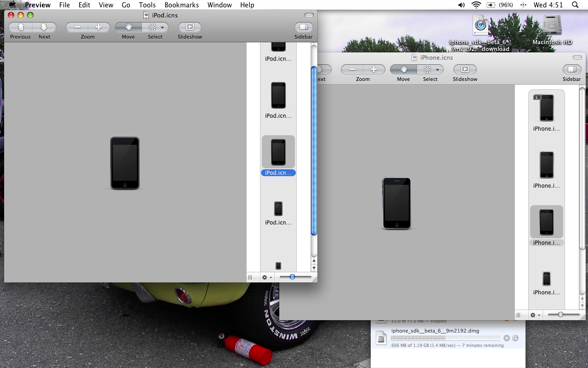
Task: Click the iPod.icns sidebar vertical scrollbar
Action: pyautogui.click(x=314, y=150)
